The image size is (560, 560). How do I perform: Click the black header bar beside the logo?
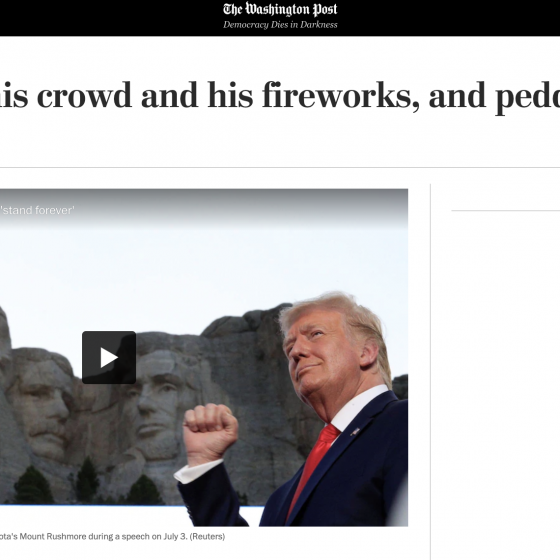click(x=107, y=18)
